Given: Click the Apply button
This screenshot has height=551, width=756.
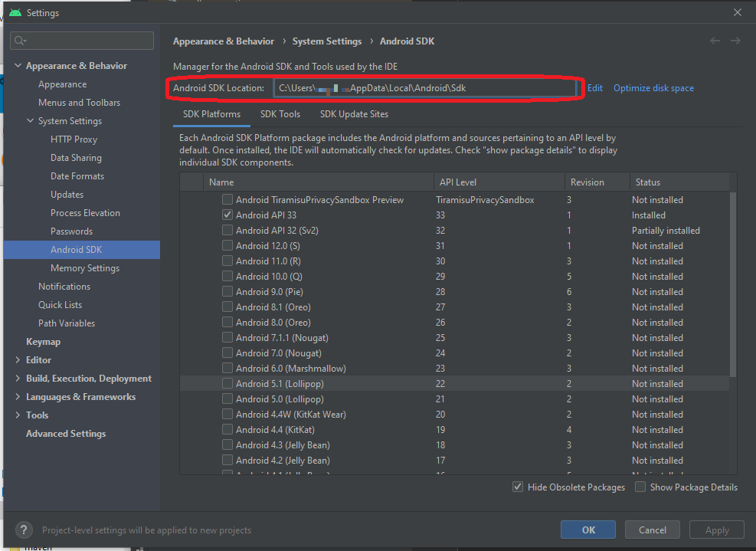Looking at the screenshot, I should coord(717,530).
